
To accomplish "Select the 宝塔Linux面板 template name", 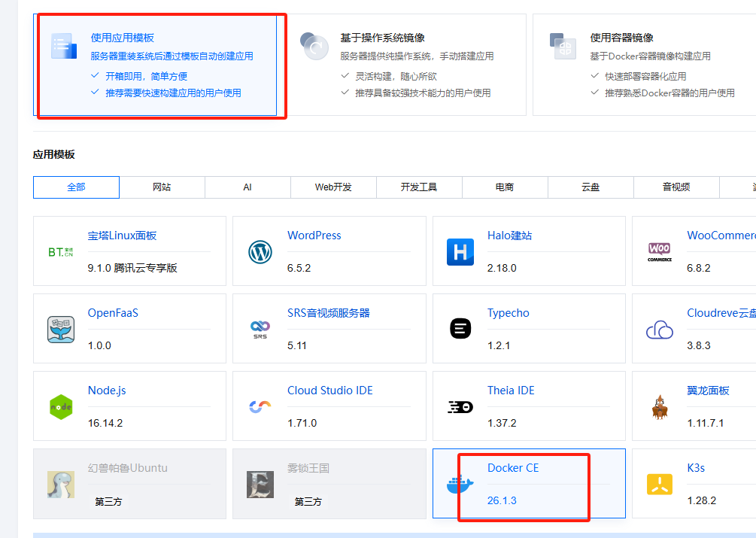I will pos(122,236).
